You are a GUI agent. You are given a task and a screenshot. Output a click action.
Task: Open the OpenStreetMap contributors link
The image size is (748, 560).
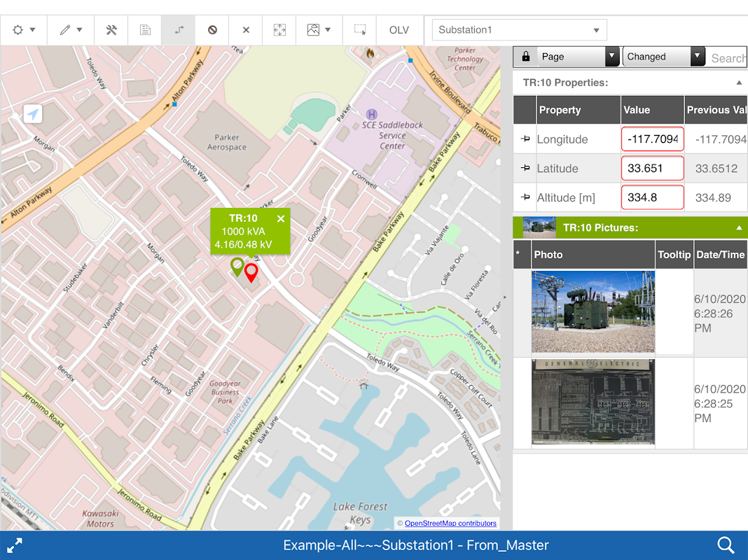click(x=450, y=524)
